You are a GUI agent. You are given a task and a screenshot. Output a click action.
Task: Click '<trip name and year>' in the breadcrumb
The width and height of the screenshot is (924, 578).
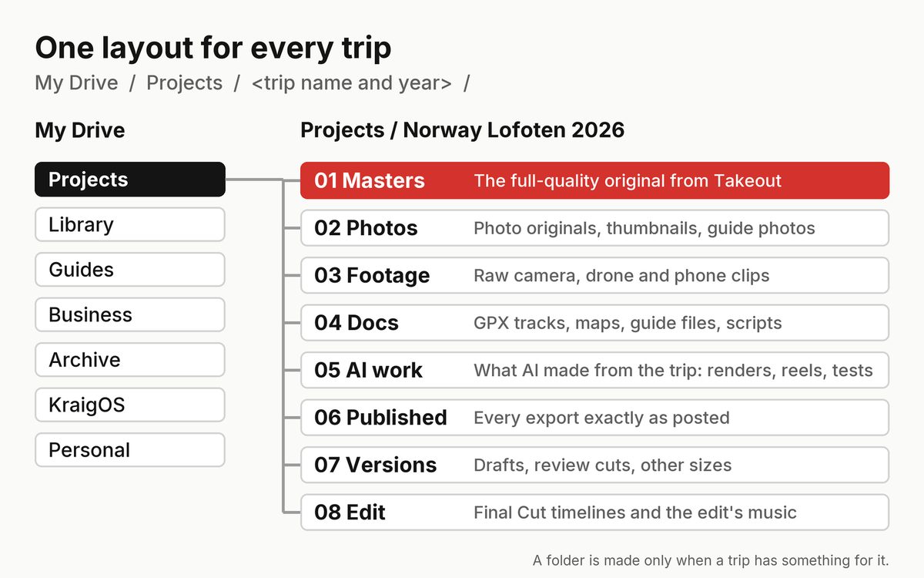[x=352, y=83]
